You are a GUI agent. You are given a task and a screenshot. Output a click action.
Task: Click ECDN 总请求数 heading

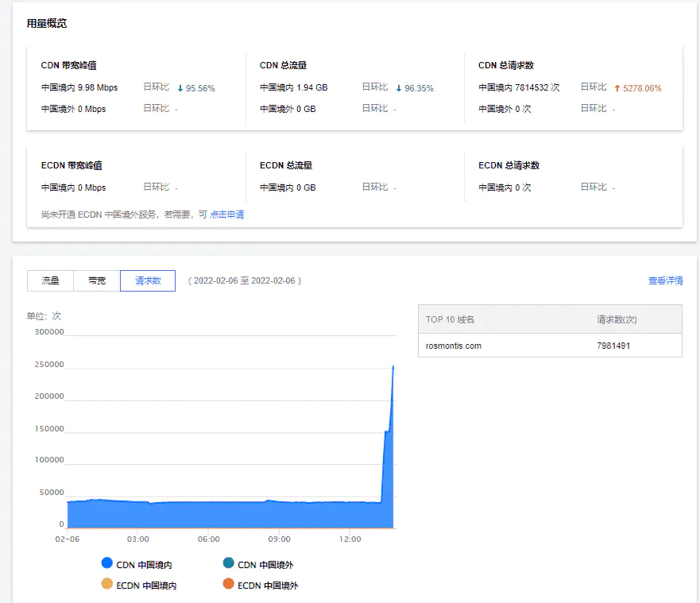tap(509, 165)
